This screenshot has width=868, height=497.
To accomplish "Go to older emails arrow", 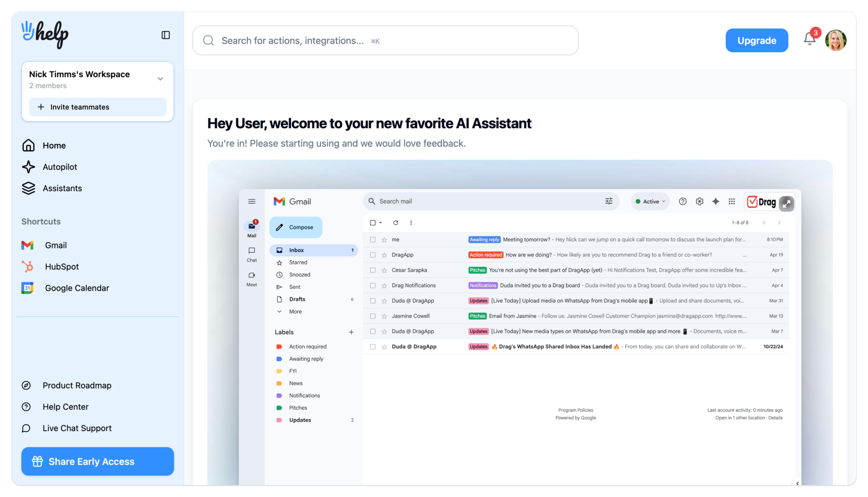I will (779, 223).
